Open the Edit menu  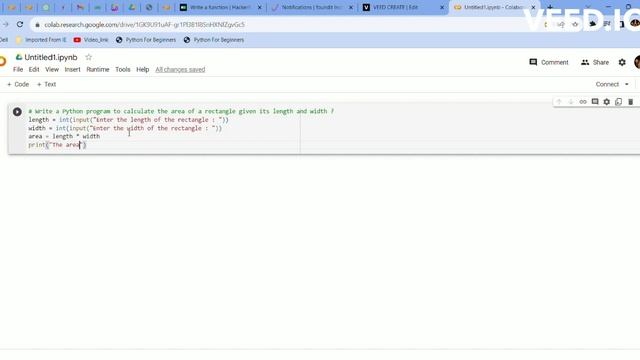click(34, 69)
